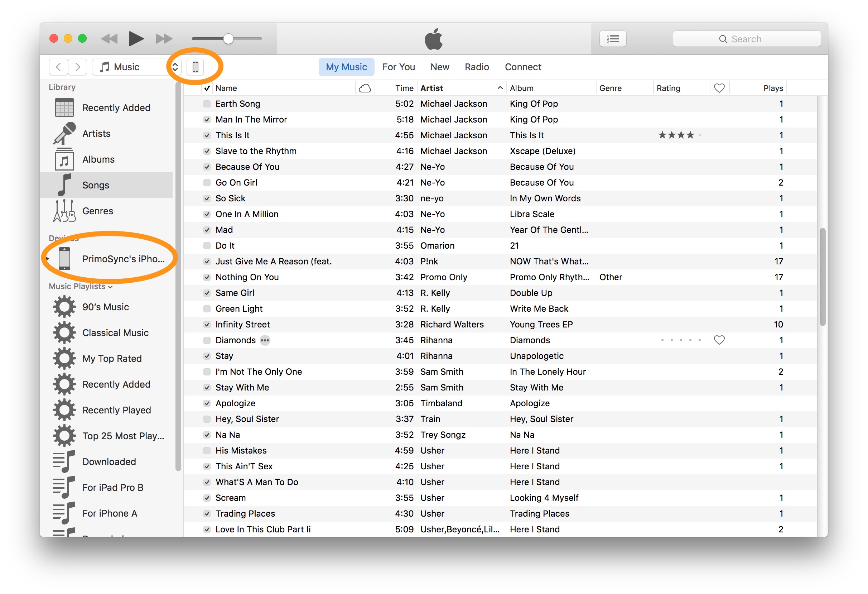
Task: Open the Radio tab
Action: 477,67
